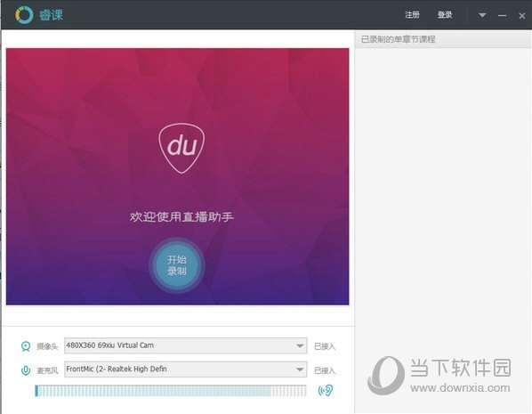Click the 睿课 circular logo icon
The image size is (532, 414).
[x=24, y=15]
